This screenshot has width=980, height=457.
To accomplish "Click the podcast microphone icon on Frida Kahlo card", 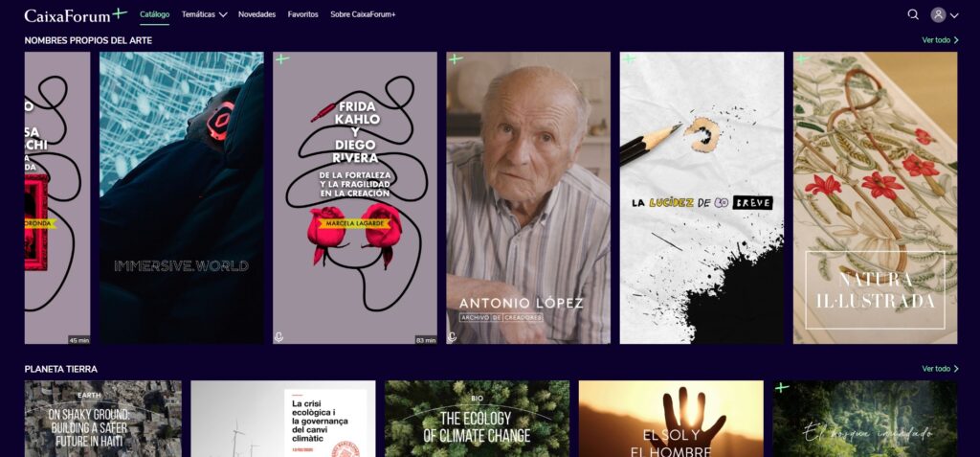I will click(278, 337).
